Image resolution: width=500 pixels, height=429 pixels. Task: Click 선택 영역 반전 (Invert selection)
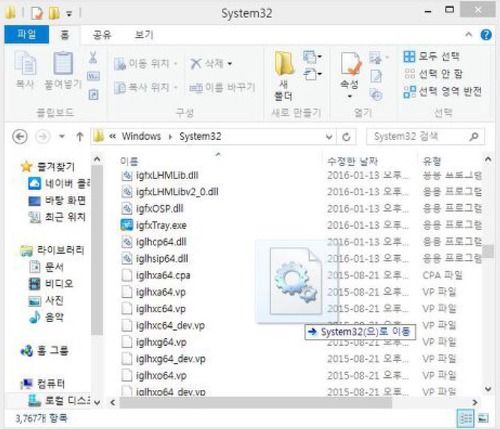coord(443,91)
